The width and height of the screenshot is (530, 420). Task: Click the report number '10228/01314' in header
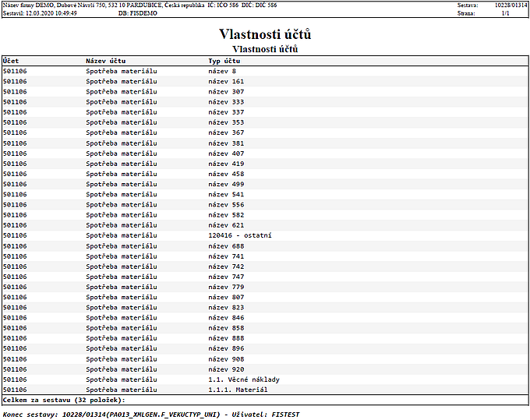511,5
